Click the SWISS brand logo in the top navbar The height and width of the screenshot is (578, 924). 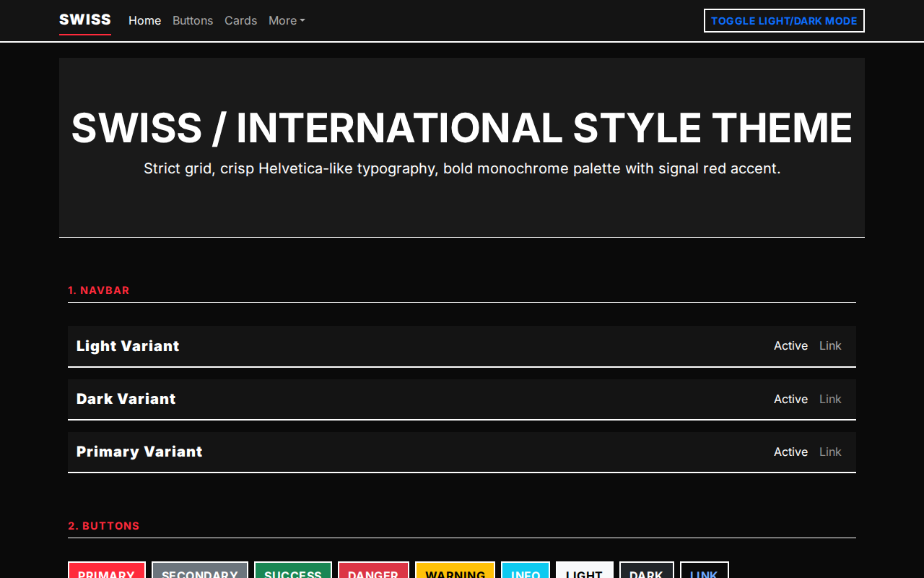pyautogui.click(x=85, y=20)
